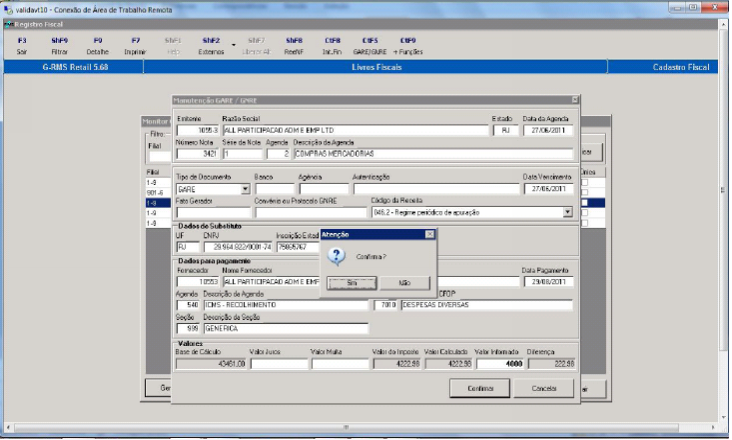732x440 pixels.
Task: Click the Convênio ou Protocolo GNRE field
Action: (x=311, y=212)
